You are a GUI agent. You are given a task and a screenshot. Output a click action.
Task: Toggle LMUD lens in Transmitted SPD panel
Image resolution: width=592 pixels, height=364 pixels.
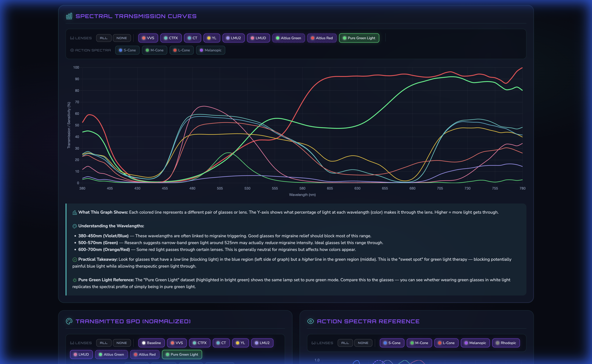pos(81,354)
